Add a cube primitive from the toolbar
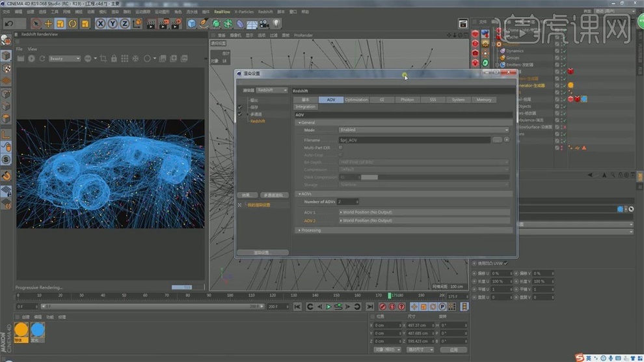This screenshot has height=362, width=644. (x=192, y=23)
